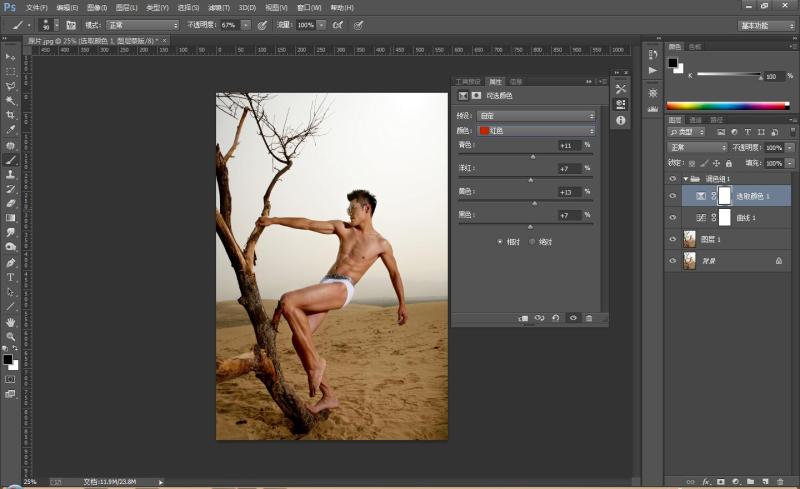This screenshot has width=800, height=489.
Task: Switch to the 色板 swatches tab
Action: tap(695, 47)
